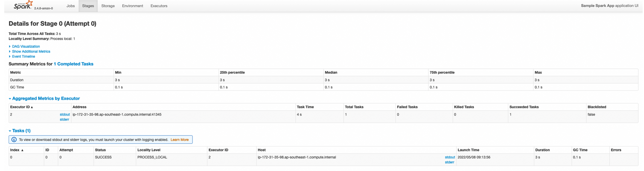Sort executors by Executor ID column header
Screen dimensions: 644x171
[20, 107]
